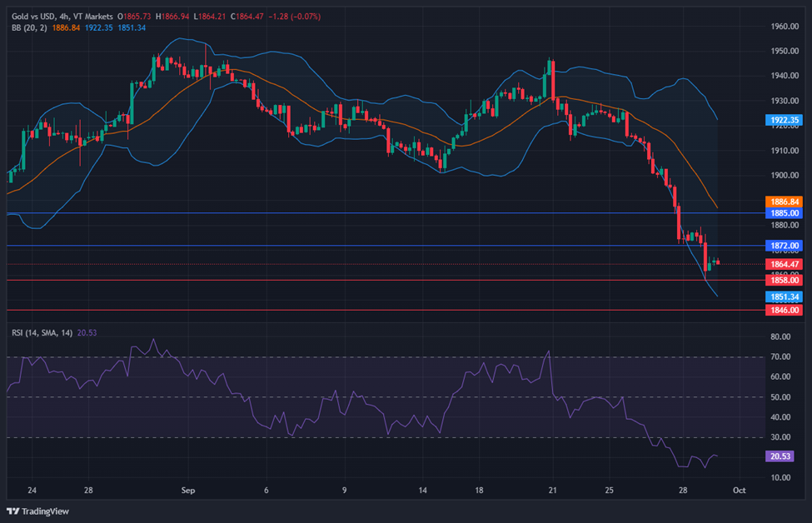The width and height of the screenshot is (812, 523).
Task: Click the -1.28 (-0.07%) change value
Action: (x=295, y=17)
